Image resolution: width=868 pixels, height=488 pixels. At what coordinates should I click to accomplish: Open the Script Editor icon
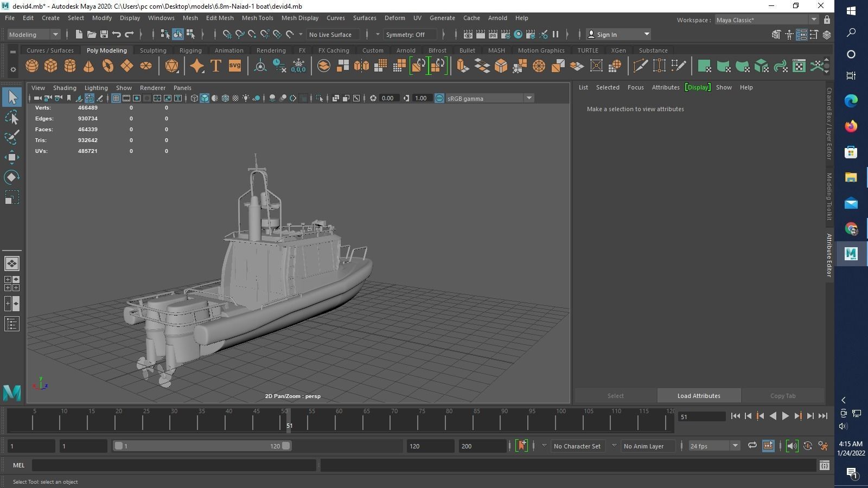[x=825, y=465]
